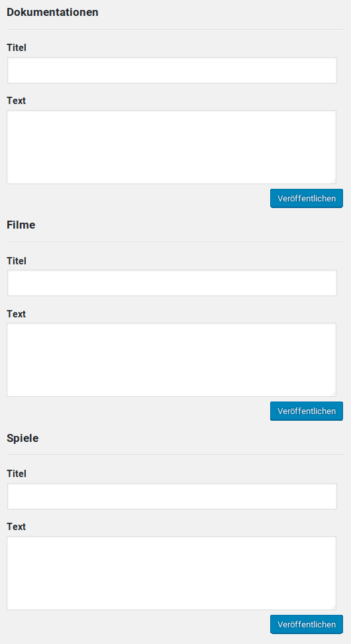Click the Titel label in Filme section
This screenshot has height=644, width=351.
pyautogui.click(x=17, y=261)
